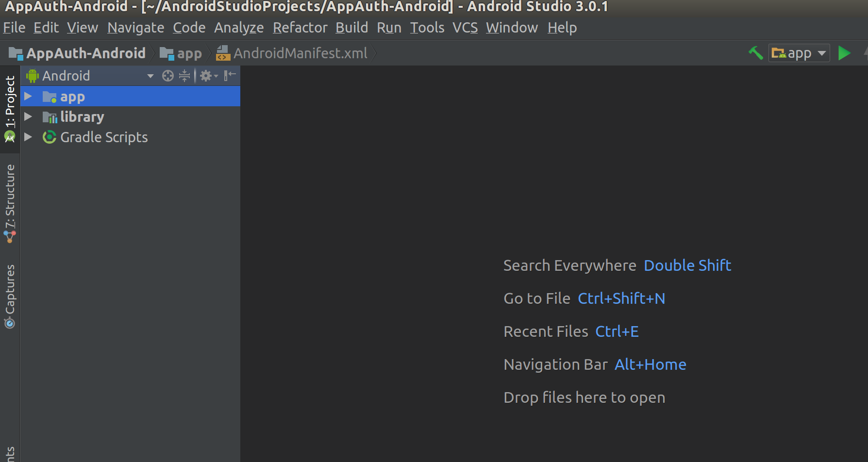
Task: Toggle the Captures side tab
Action: pyautogui.click(x=10, y=296)
